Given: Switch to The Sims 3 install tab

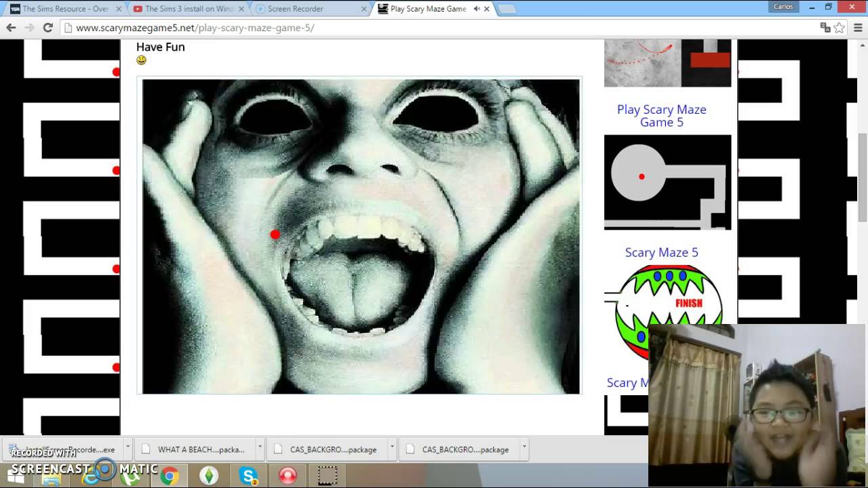Looking at the screenshot, I should [x=189, y=9].
